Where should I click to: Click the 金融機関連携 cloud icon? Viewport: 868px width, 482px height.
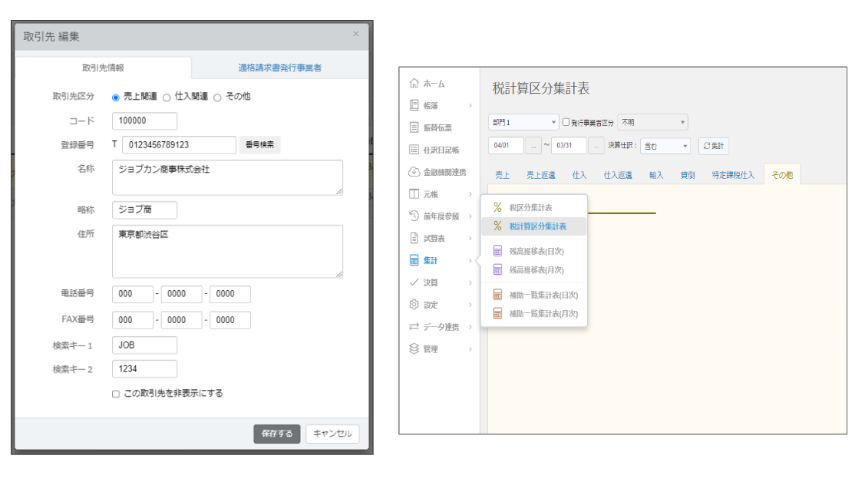(x=414, y=172)
